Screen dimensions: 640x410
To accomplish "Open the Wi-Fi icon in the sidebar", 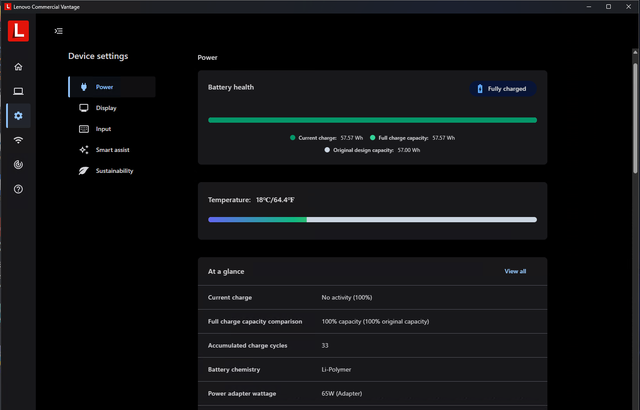I will [18, 140].
